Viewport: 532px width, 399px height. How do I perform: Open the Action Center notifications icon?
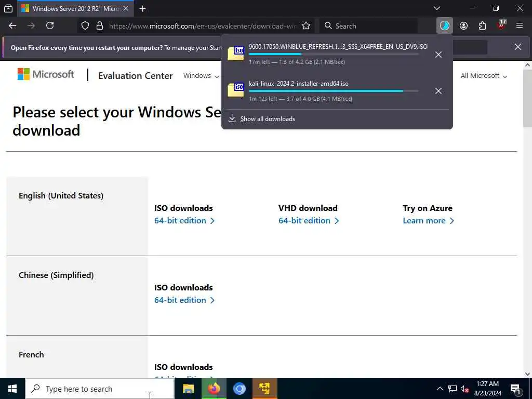[x=516, y=389]
